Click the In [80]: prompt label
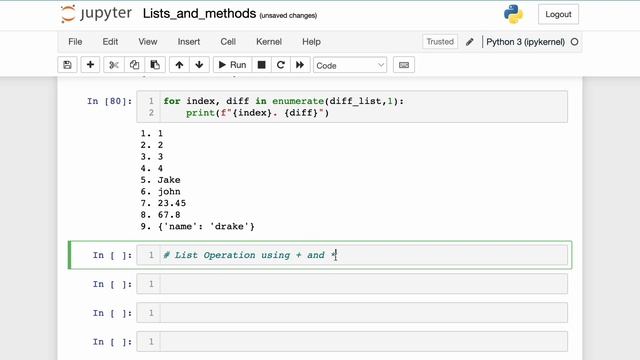Screen dimensions: 640x360 pos(109,101)
